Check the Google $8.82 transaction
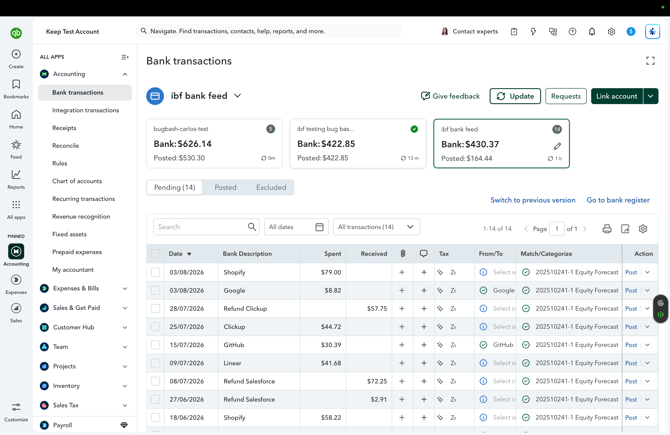The width and height of the screenshot is (670, 435). pyautogui.click(x=156, y=291)
